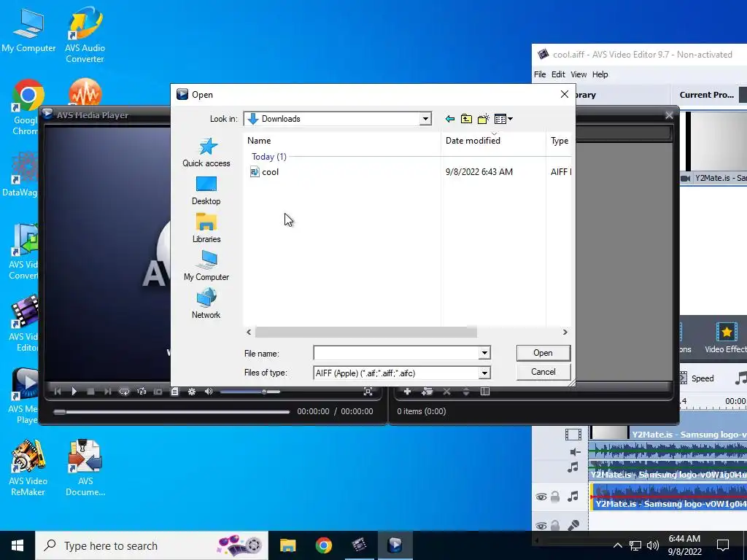Add folder to the Media Player playlist
The image size is (747, 560).
[427, 392]
